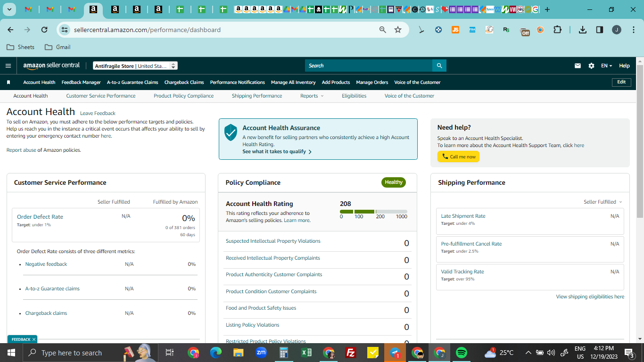This screenshot has height=362, width=644.
Task: Open the Seller Central hamburger menu
Action: click(x=8, y=66)
